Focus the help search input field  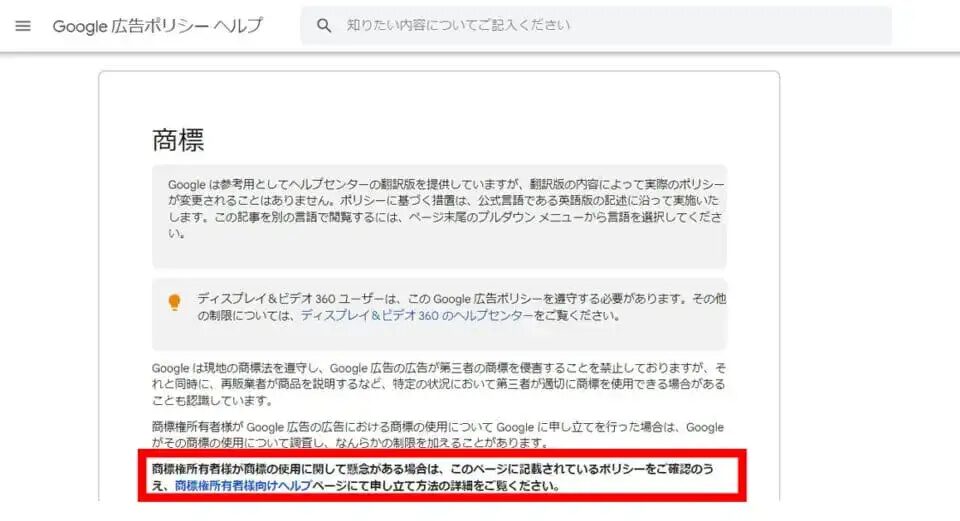[x=596, y=26]
